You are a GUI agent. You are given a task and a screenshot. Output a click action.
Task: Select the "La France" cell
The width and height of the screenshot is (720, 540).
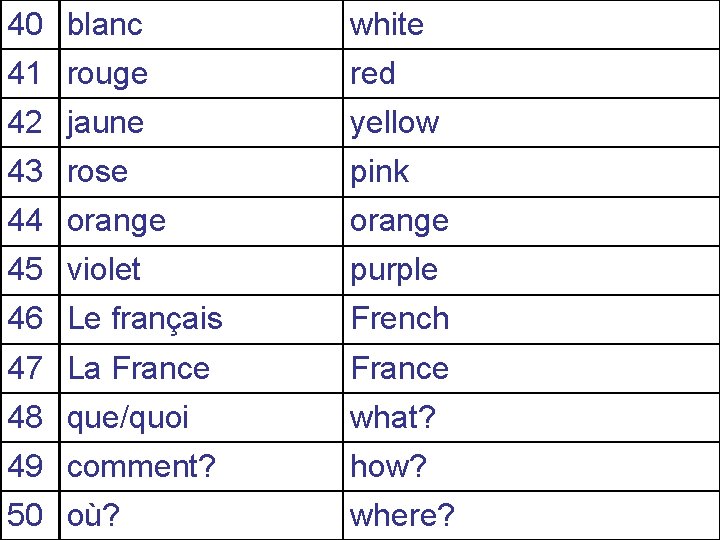point(139,368)
